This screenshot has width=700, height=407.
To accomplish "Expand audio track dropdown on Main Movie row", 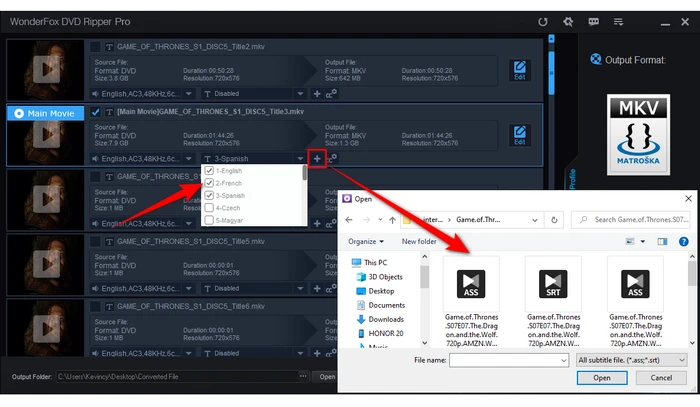I will pos(189,158).
